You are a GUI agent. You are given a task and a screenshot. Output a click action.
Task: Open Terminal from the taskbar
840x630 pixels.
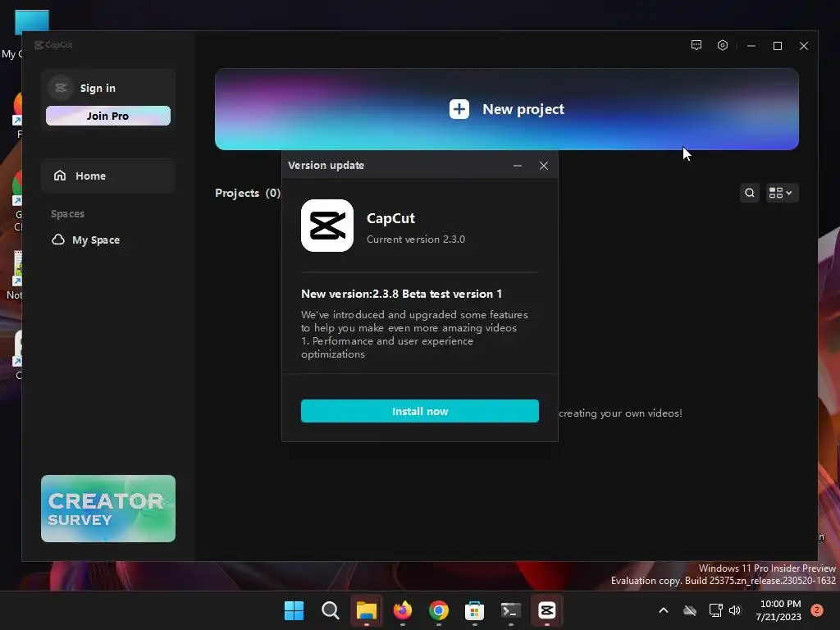coord(510,610)
